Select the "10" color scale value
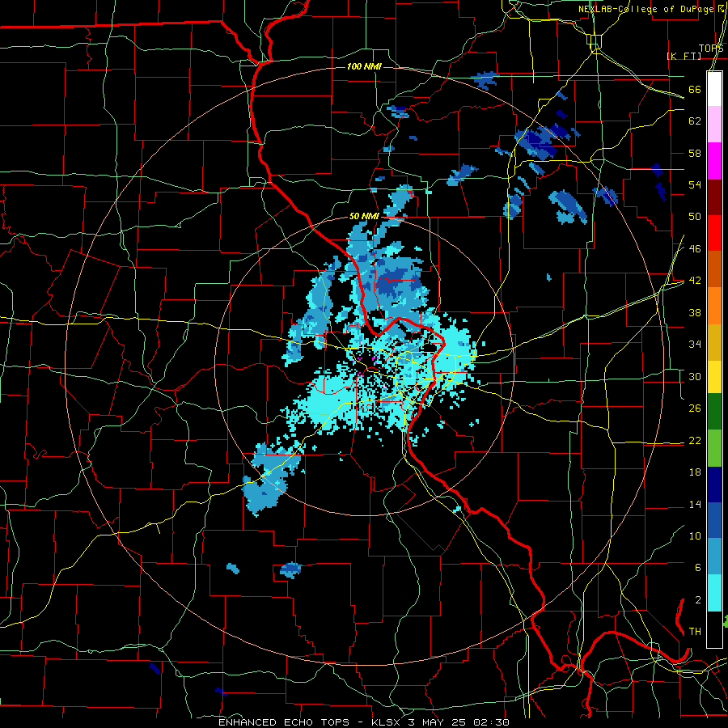This screenshot has width=728, height=728. point(695,535)
